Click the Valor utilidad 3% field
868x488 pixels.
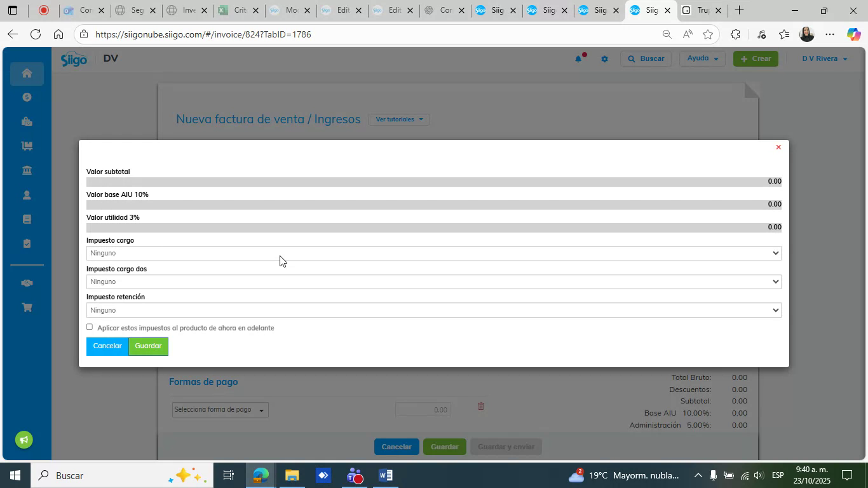pos(433,227)
